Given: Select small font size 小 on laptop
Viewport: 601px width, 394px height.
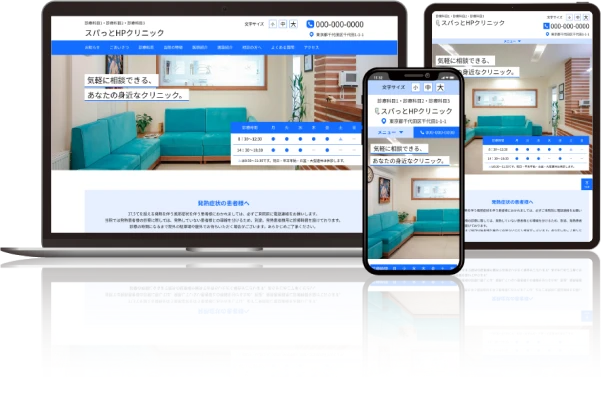Looking at the screenshot, I should pyautogui.click(x=273, y=24).
